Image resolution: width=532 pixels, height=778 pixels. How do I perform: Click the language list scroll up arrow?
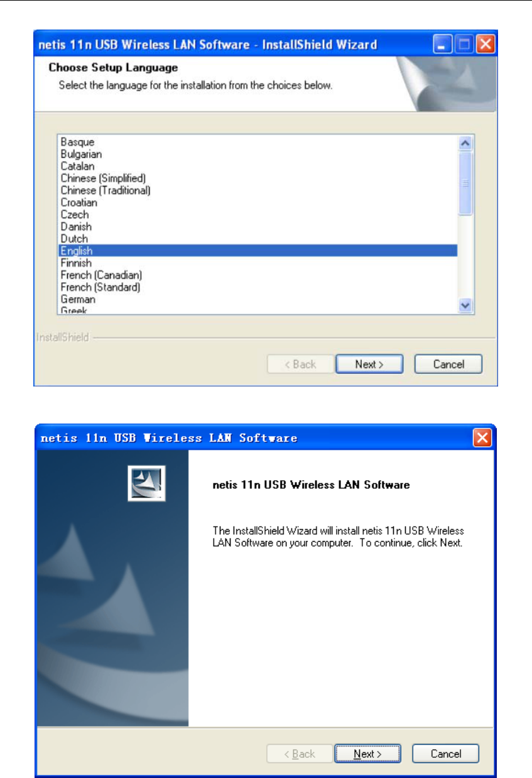(x=465, y=143)
